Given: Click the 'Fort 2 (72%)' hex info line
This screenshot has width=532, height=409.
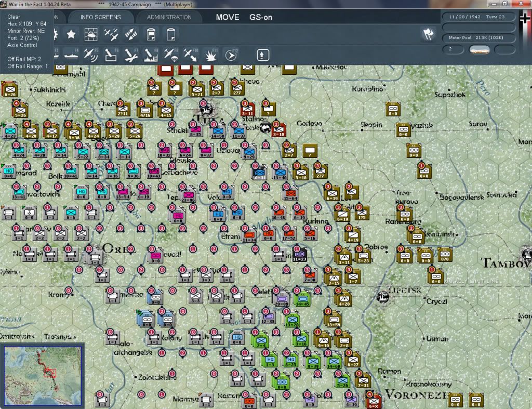Looking at the screenshot, I should coord(23,38).
